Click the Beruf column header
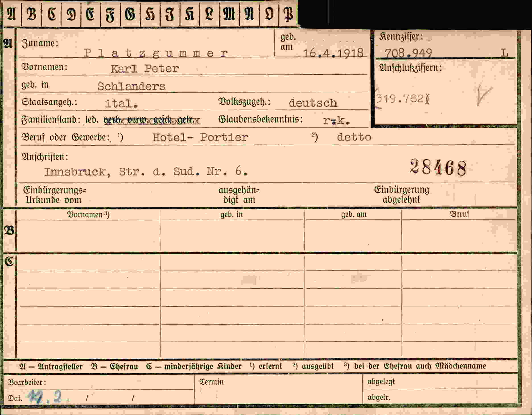Viewport: 532px width, 415px height. click(x=459, y=214)
